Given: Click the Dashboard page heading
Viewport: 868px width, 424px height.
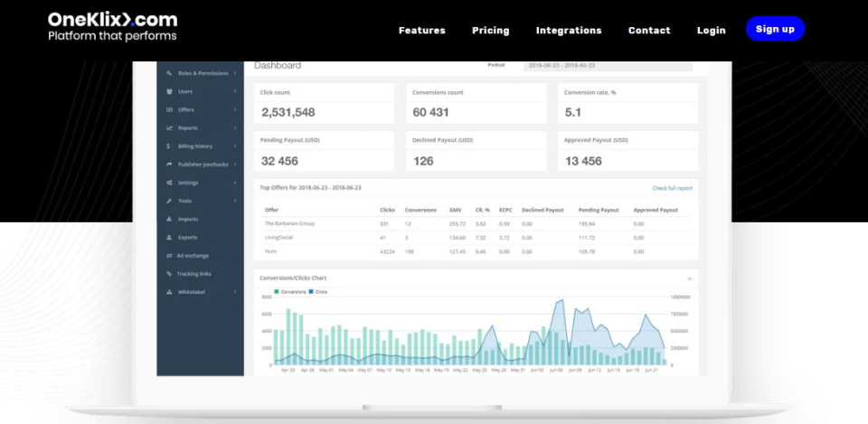Looking at the screenshot, I should coord(278,65).
